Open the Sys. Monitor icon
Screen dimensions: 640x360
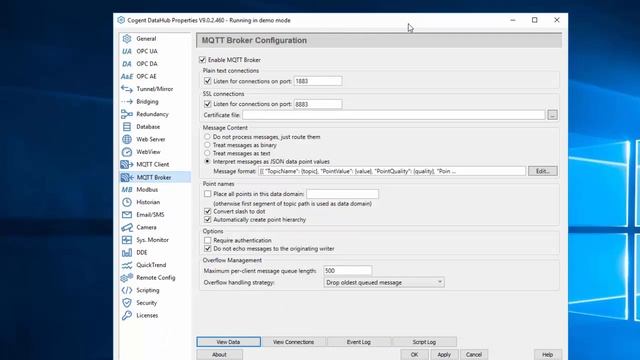127,240
